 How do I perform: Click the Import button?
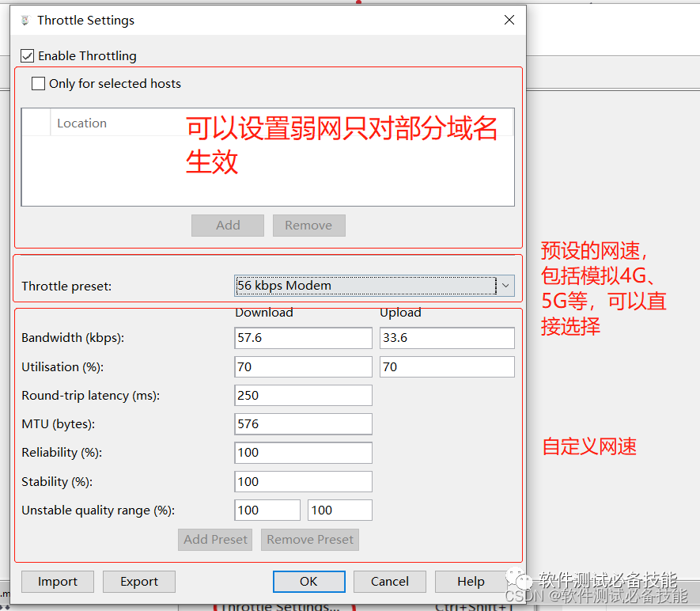tap(58, 582)
